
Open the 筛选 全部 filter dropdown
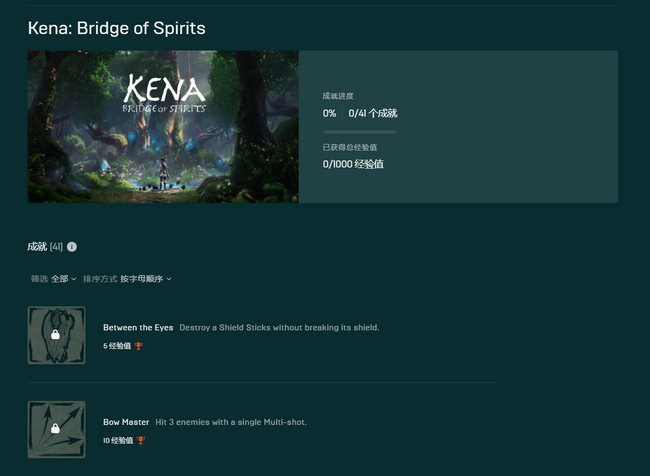coord(53,279)
